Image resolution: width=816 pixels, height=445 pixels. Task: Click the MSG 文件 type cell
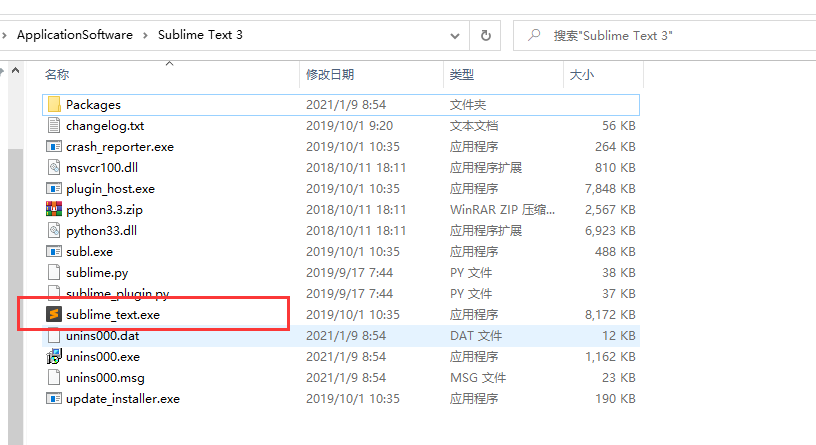[478, 378]
